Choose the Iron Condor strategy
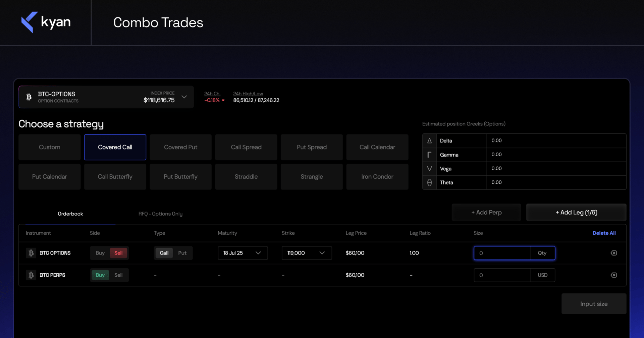644x338 pixels. [x=377, y=177]
